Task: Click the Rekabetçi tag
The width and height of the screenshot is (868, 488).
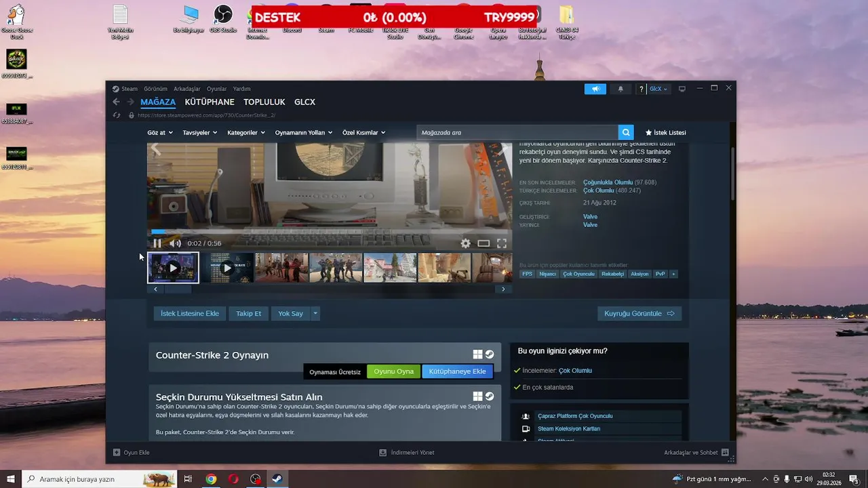Action: [x=613, y=274]
